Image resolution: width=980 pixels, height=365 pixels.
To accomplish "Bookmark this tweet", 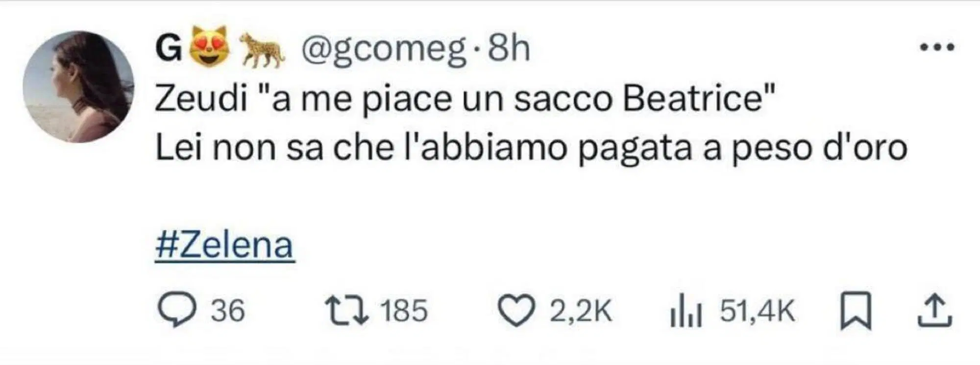I will click(x=856, y=310).
